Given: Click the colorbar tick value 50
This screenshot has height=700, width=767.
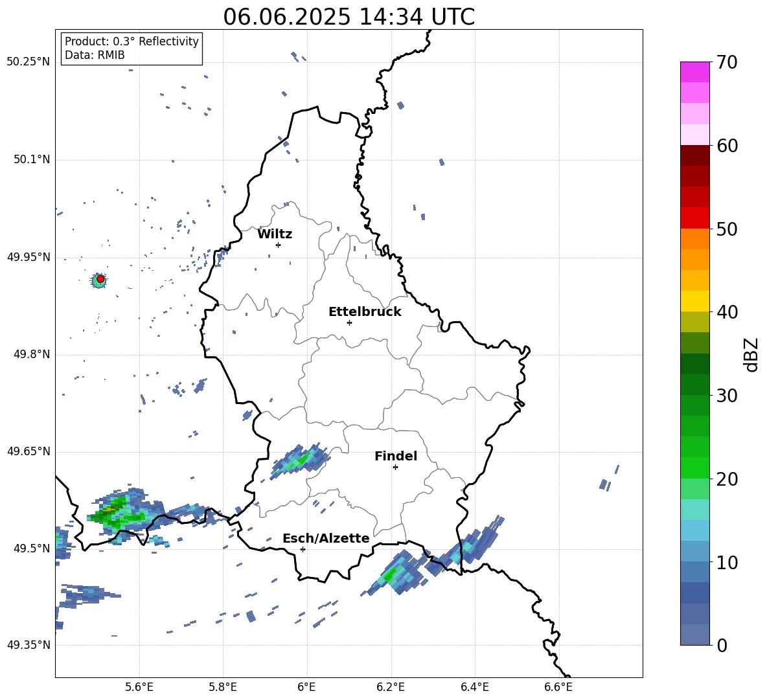Looking at the screenshot, I should coord(727,229).
